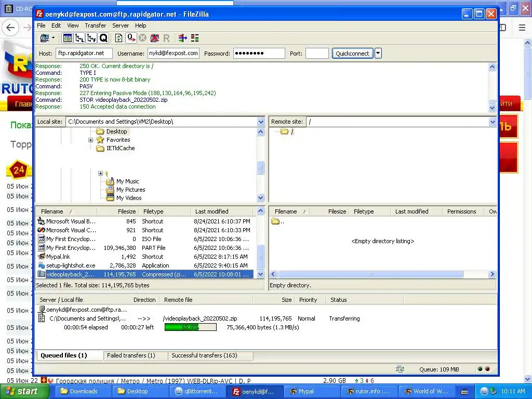
Task: Toggle remote directory tree display
Action: click(x=91, y=38)
